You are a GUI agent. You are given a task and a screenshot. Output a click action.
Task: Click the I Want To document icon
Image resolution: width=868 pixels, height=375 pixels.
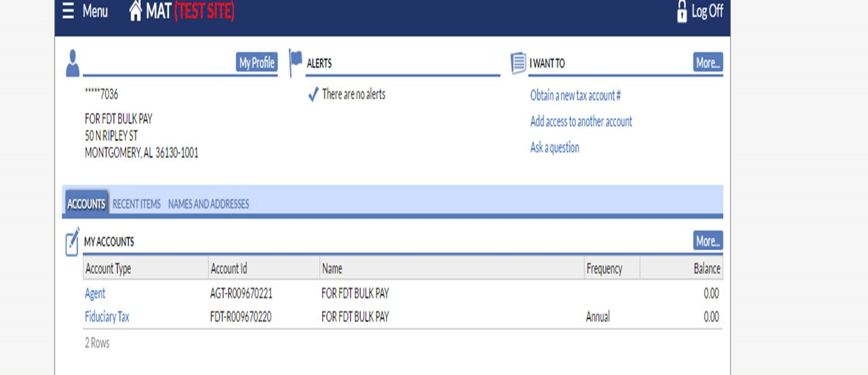[518, 63]
